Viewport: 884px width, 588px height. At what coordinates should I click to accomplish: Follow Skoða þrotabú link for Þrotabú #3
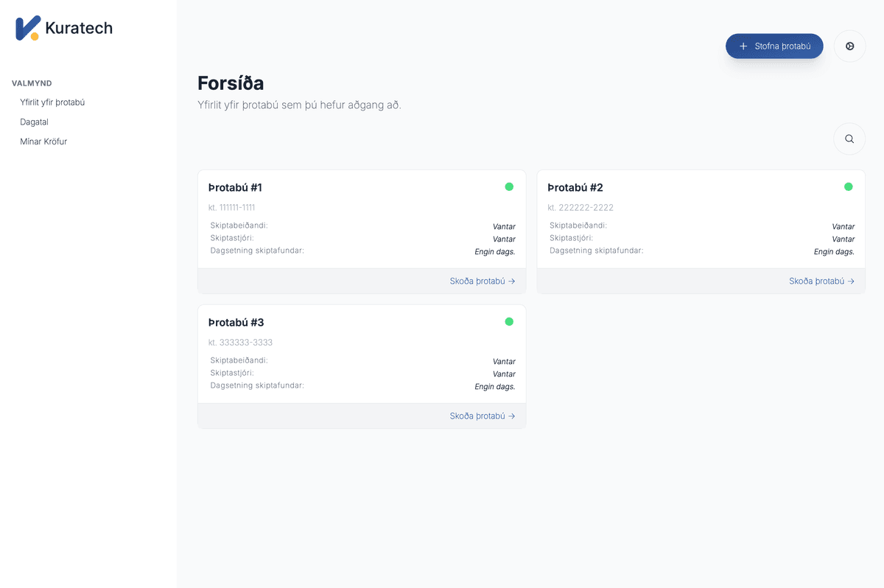coord(482,416)
